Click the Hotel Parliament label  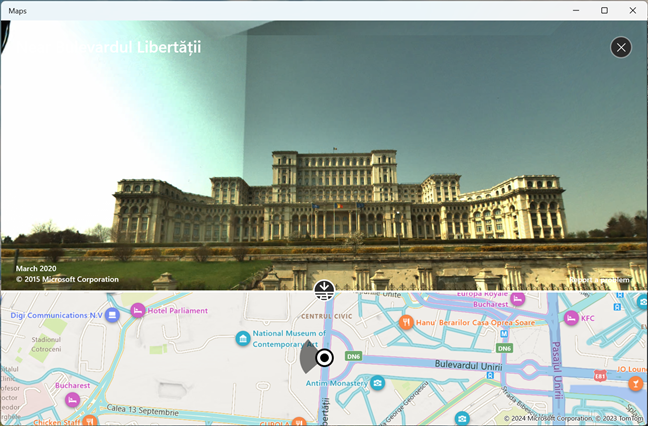pyautogui.click(x=177, y=311)
